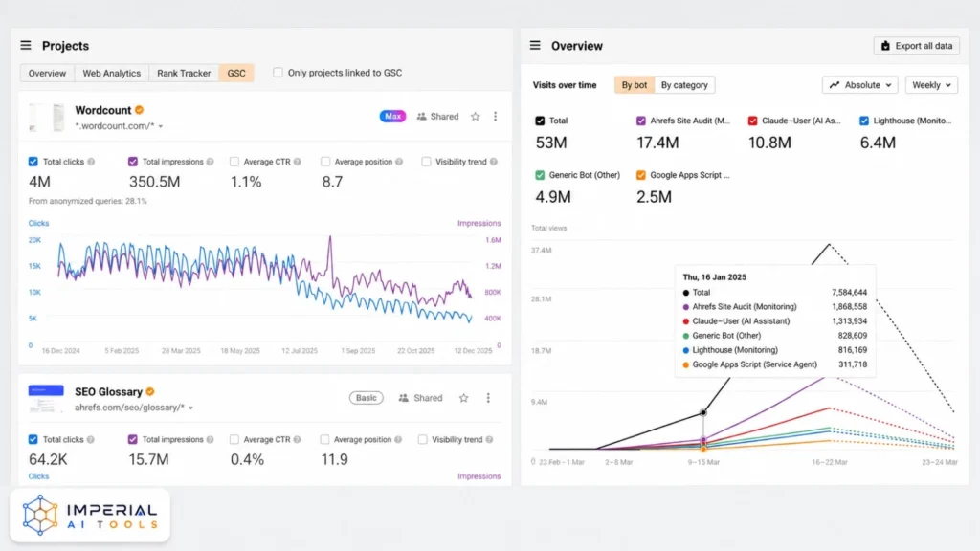Click SEO Glossary Average position info icon

(398, 440)
